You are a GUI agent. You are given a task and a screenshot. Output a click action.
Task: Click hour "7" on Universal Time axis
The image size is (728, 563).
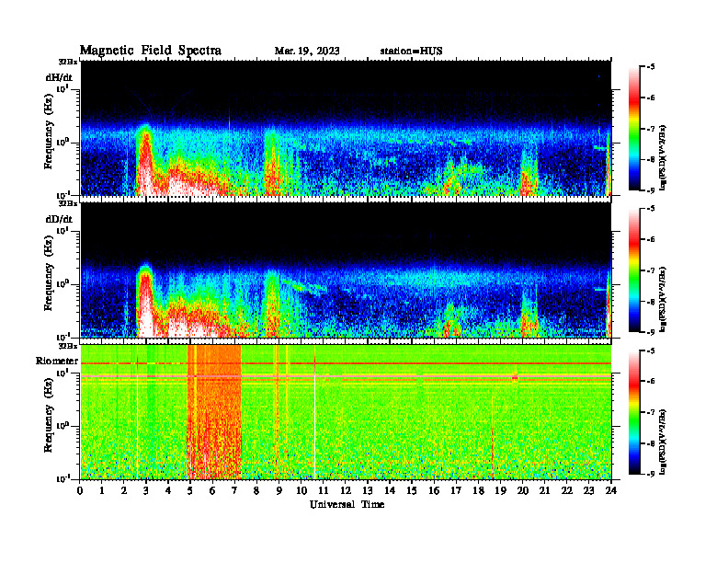tap(235, 491)
